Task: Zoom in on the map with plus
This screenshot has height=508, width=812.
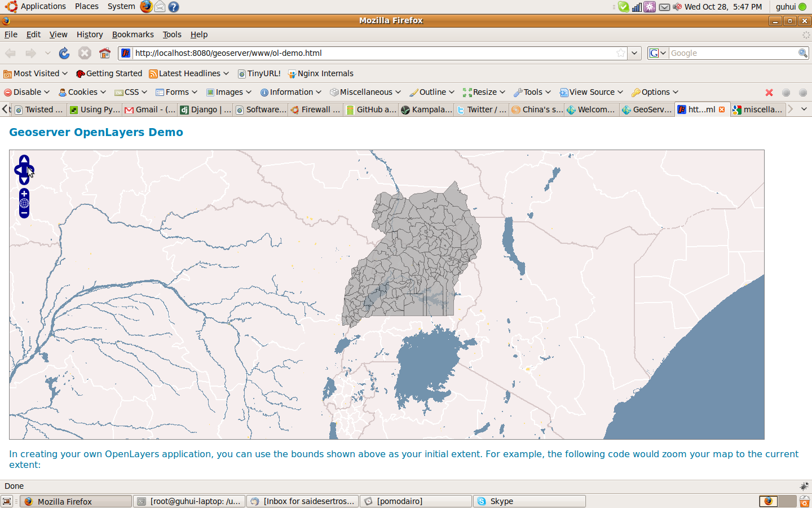Action: [24, 194]
